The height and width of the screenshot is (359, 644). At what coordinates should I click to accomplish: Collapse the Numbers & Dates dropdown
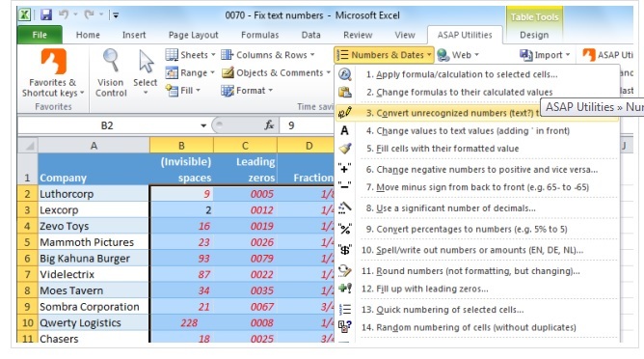pos(384,55)
